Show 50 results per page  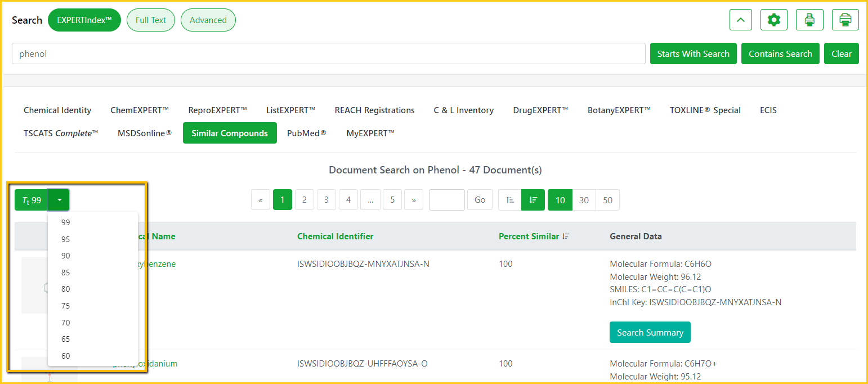(607, 200)
